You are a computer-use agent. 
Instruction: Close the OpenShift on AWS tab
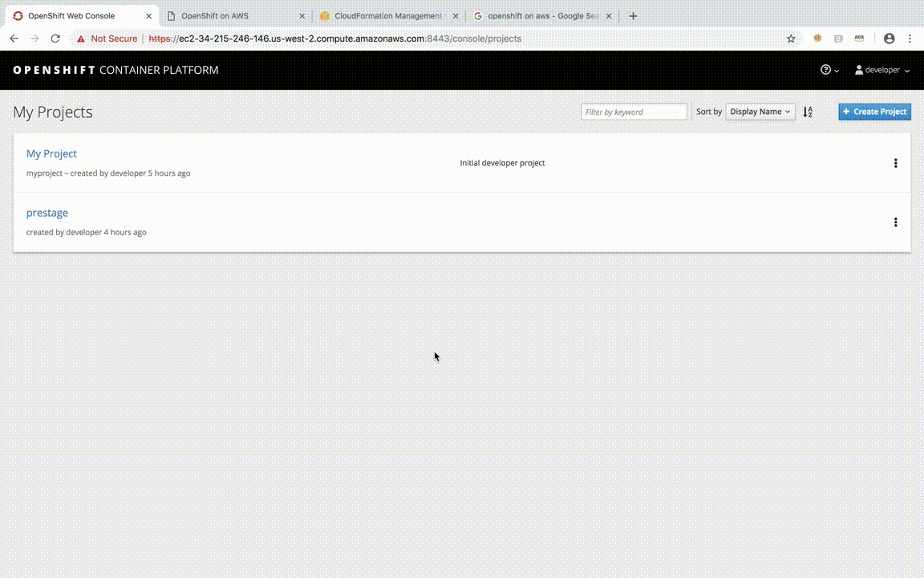[x=302, y=16]
